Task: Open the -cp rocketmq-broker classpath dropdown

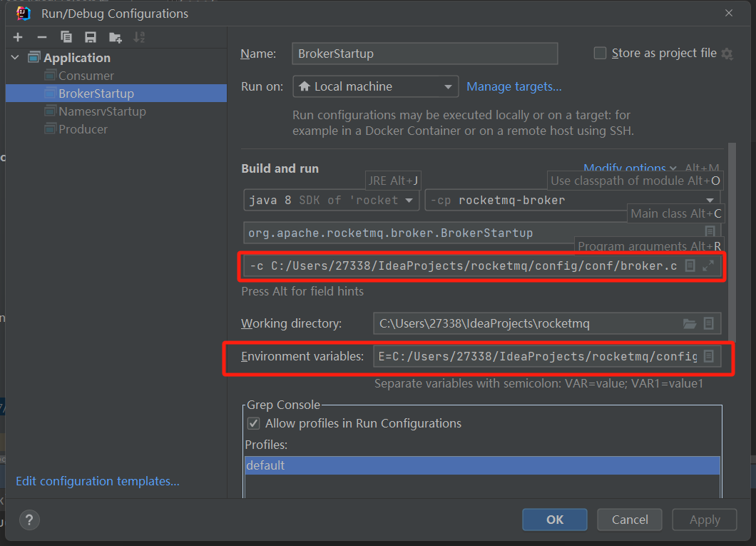Action: click(x=572, y=200)
